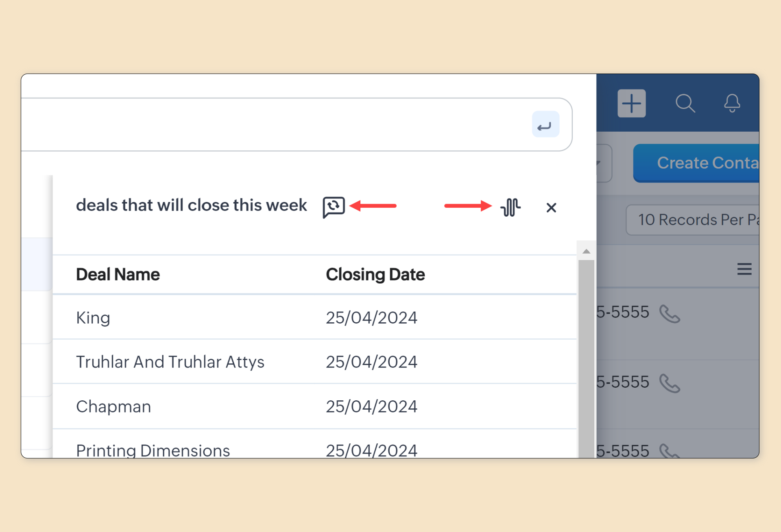Click the enter/submit arrow button

[545, 125]
